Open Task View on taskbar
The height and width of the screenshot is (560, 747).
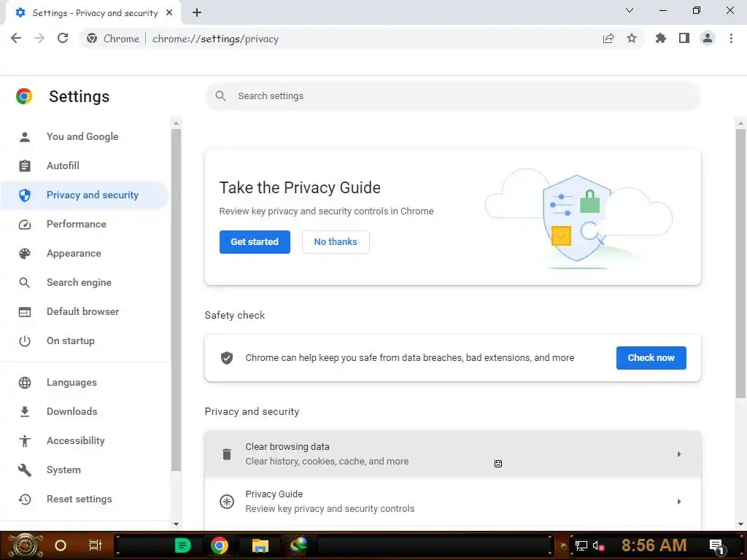pos(96,545)
